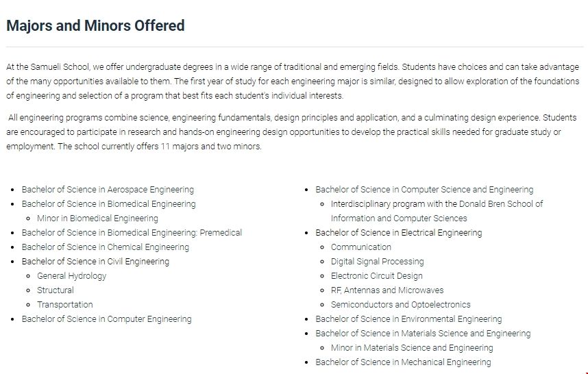
Task: Open Minor in Materials Science and Engineering
Action: click(412, 348)
